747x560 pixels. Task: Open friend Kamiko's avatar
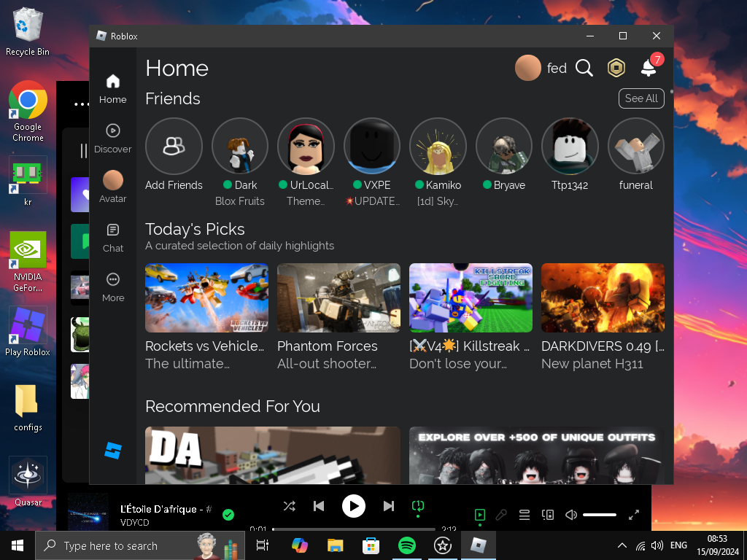point(438,146)
